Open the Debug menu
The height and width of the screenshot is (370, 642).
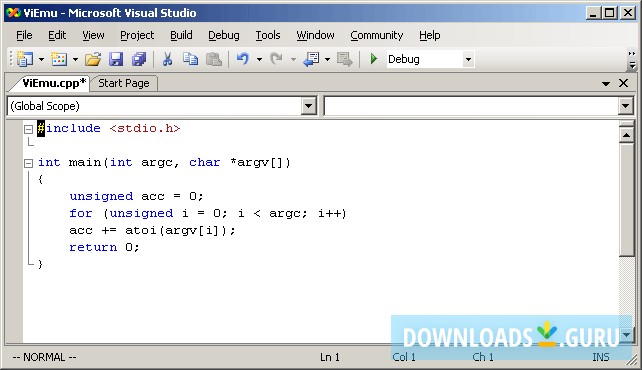click(x=224, y=36)
